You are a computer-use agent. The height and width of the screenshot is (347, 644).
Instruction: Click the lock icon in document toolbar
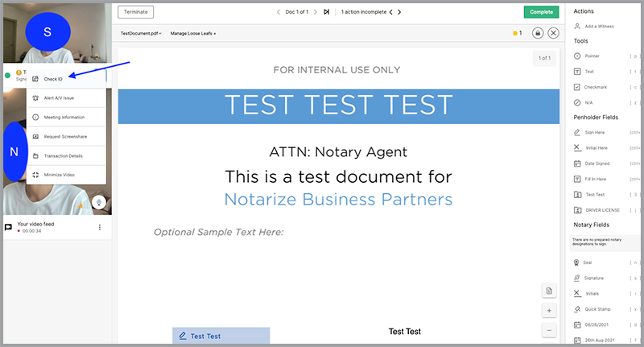point(538,33)
